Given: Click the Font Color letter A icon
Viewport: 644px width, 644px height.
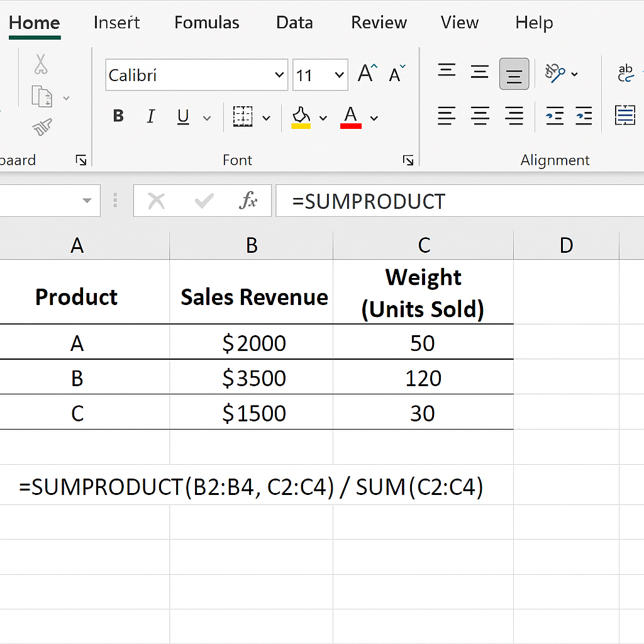Looking at the screenshot, I should pos(351,118).
